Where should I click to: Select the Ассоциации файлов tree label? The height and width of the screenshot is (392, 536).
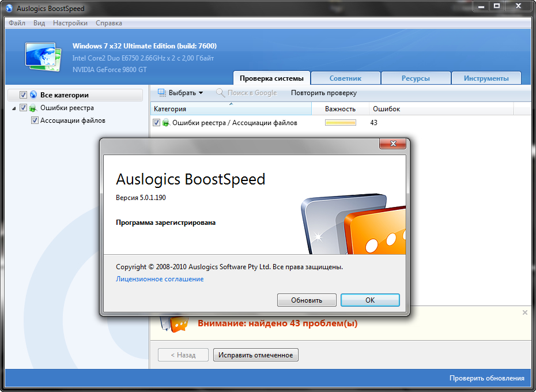(73, 120)
